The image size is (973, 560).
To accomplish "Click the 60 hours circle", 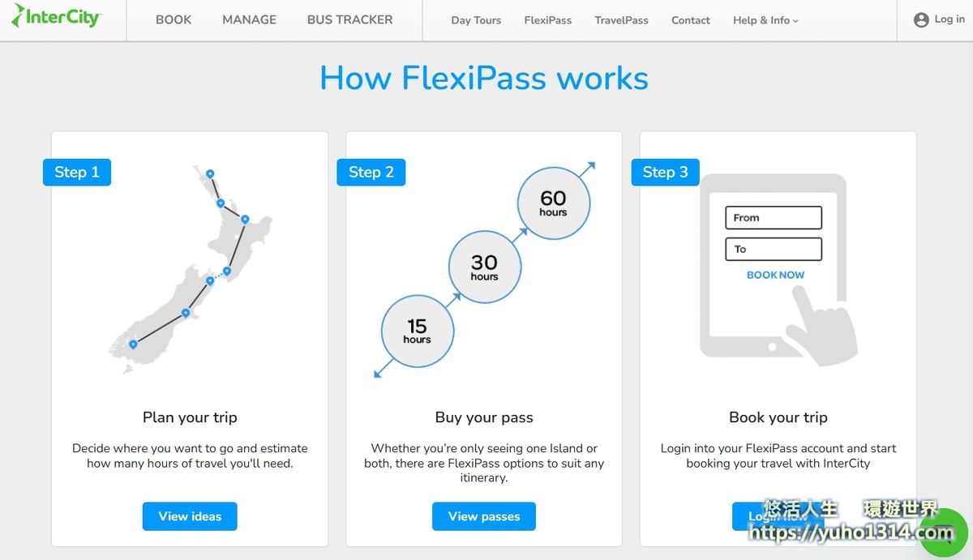I will (x=554, y=203).
